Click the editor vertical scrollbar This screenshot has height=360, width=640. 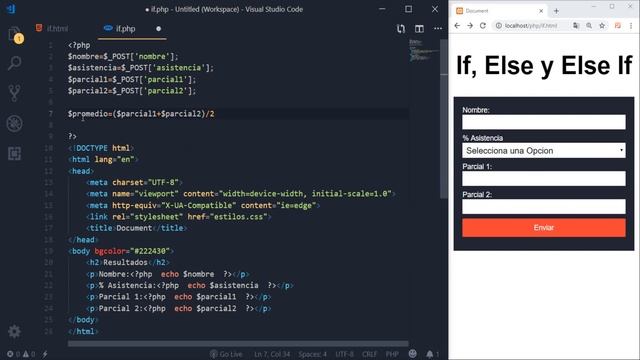pyautogui.click(x=444, y=118)
